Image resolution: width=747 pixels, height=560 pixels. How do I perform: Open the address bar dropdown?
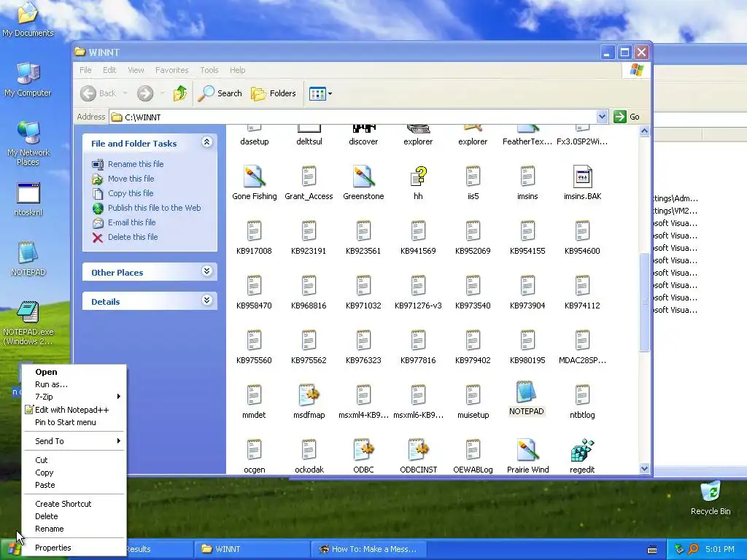click(602, 117)
